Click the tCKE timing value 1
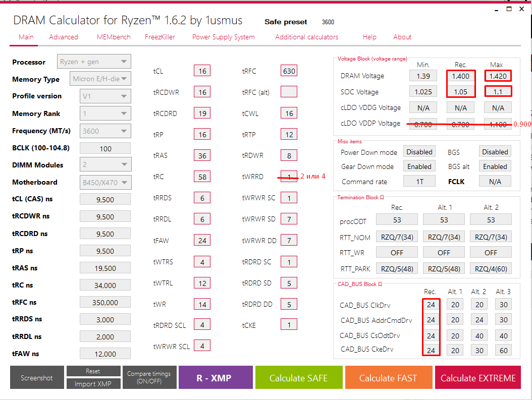Screen dimensions: 532x400 tap(289, 325)
